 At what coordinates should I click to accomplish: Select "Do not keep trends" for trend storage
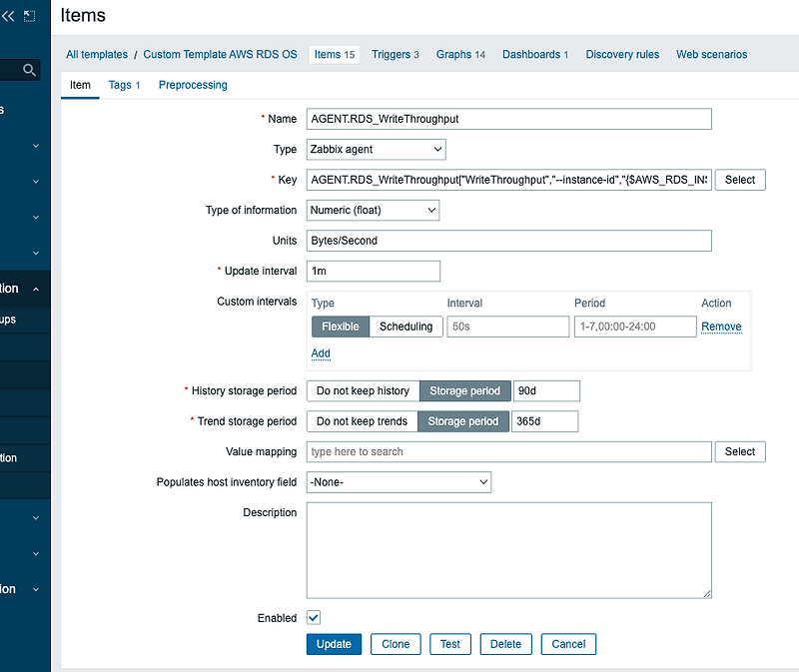point(362,421)
